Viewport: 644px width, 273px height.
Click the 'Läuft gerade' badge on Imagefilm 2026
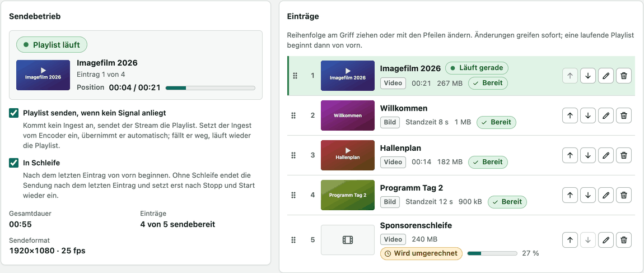(477, 68)
